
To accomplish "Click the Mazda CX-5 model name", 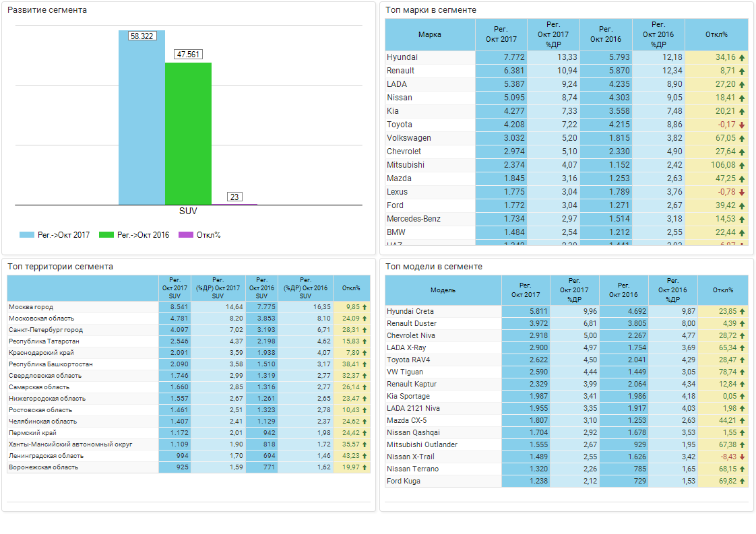I will click(x=406, y=421).
